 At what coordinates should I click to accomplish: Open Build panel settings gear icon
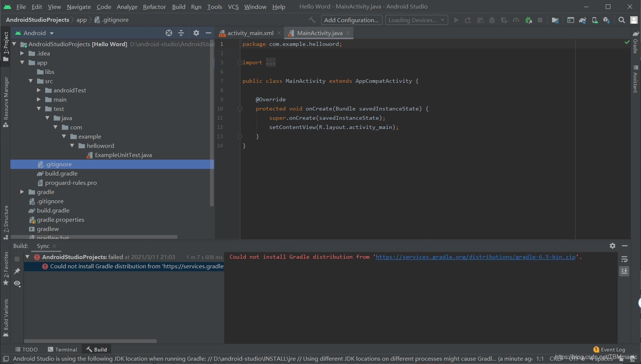point(613,246)
